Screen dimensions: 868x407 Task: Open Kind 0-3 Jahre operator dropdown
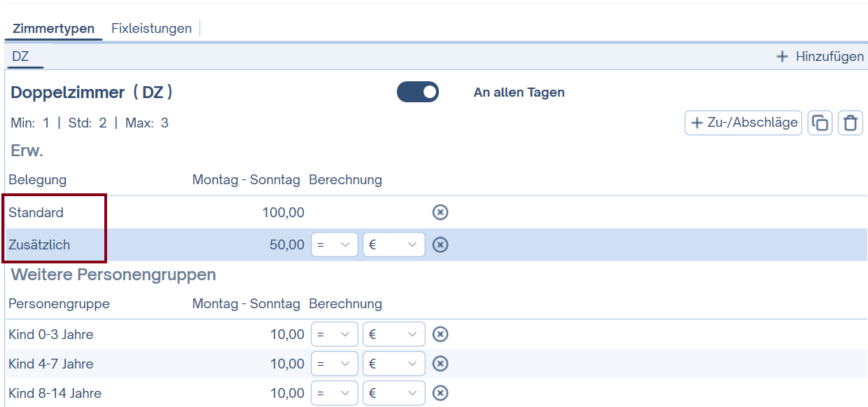coord(334,334)
